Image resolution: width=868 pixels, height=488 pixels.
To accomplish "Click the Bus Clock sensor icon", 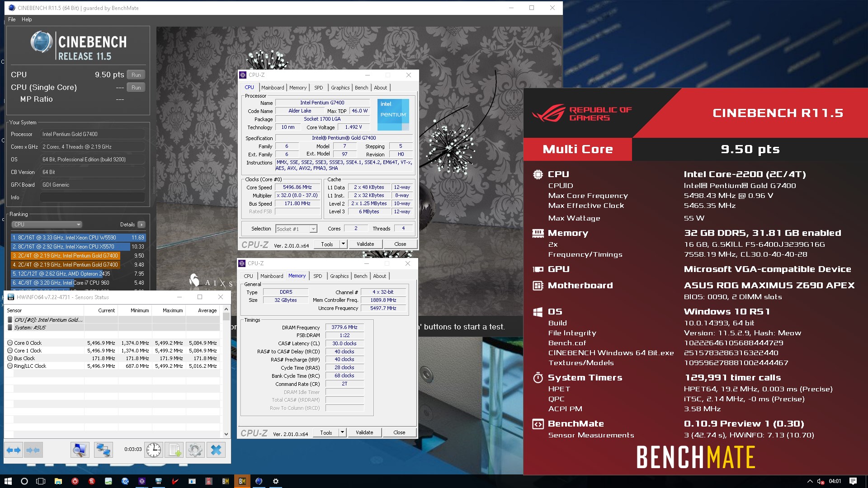I will [x=10, y=358].
